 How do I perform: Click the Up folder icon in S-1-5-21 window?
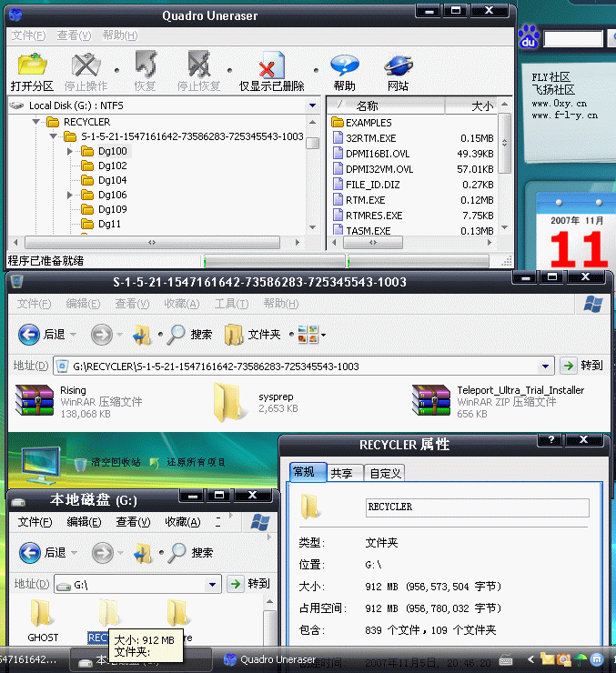tap(142, 335)
